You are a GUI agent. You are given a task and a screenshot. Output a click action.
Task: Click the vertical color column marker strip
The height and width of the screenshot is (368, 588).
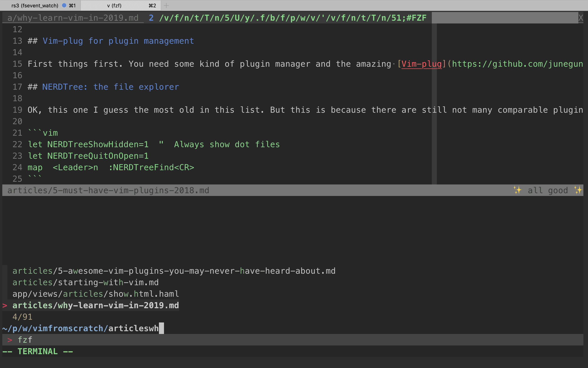434,104
